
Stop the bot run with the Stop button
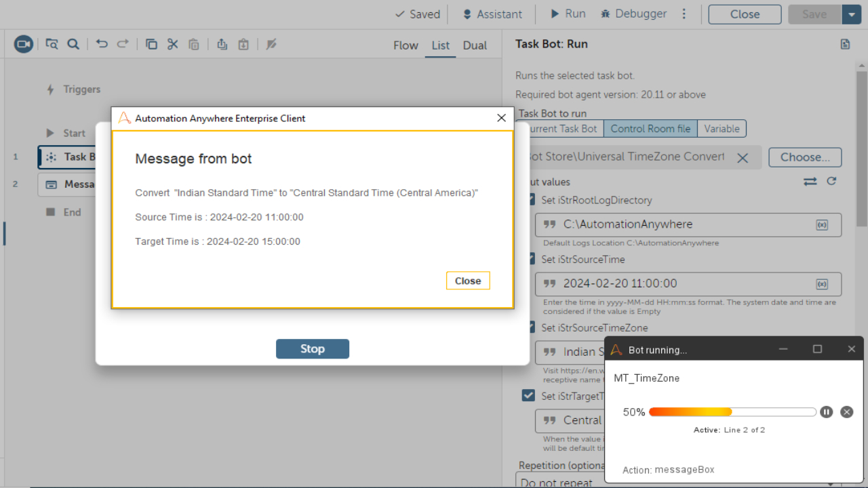pyautogui.click(x=313, y=349)
